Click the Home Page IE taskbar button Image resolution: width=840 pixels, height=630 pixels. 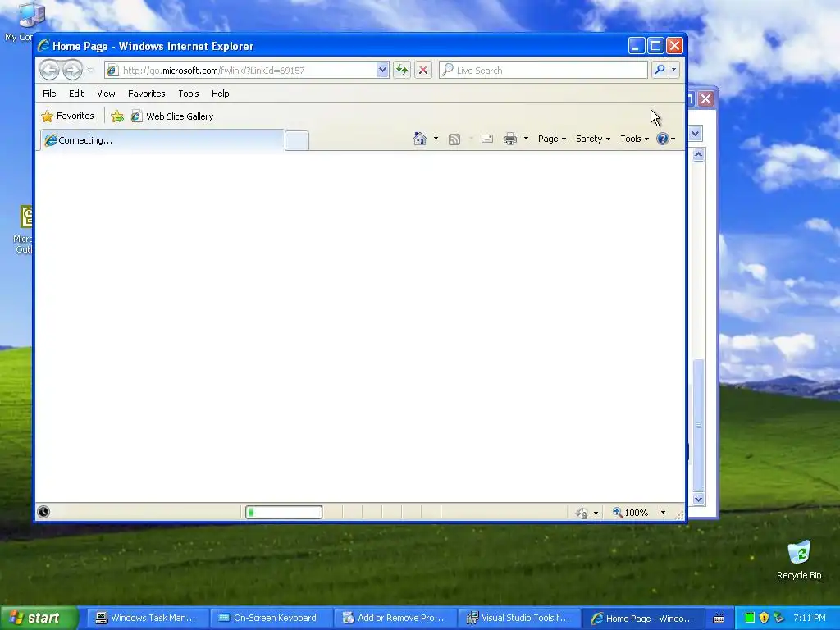(x=642, y=618)
